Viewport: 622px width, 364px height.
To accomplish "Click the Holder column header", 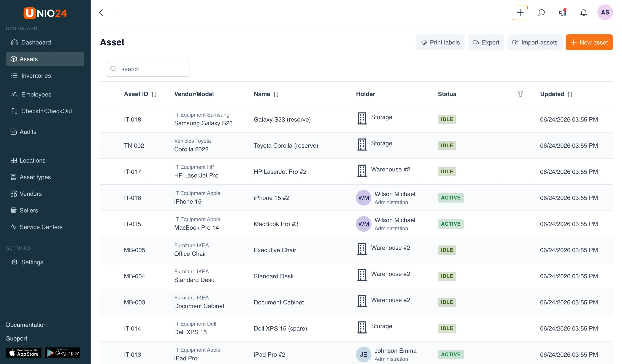I will [365, 94].
